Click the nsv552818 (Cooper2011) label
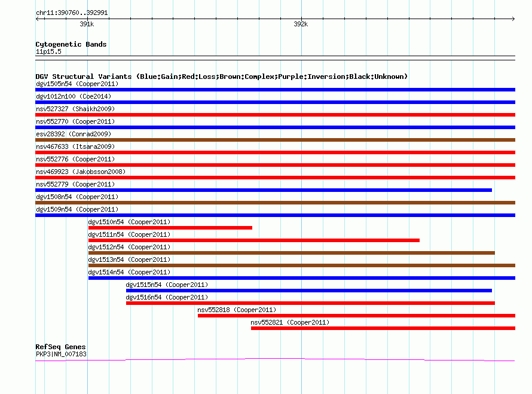The width and height of the screenshot is (532, 394). [x=237, y=310]
